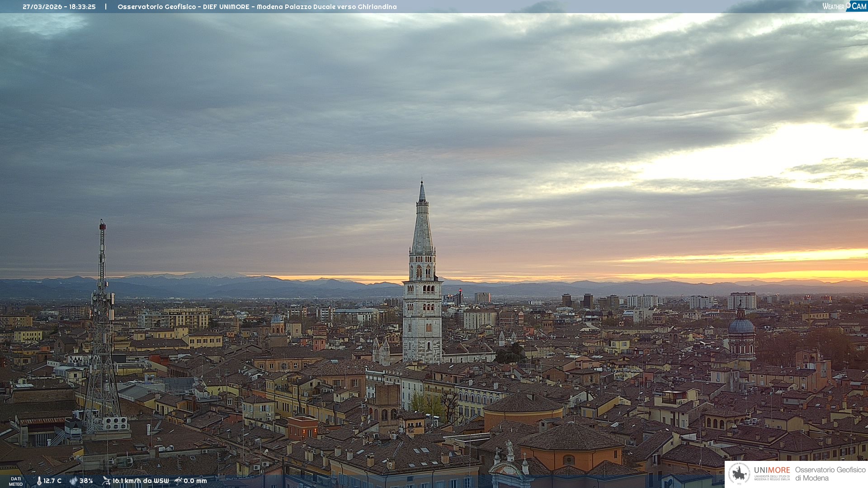Click the UNIMORE round crest emblem
868x488 pixels.
[x=739, y=474]
